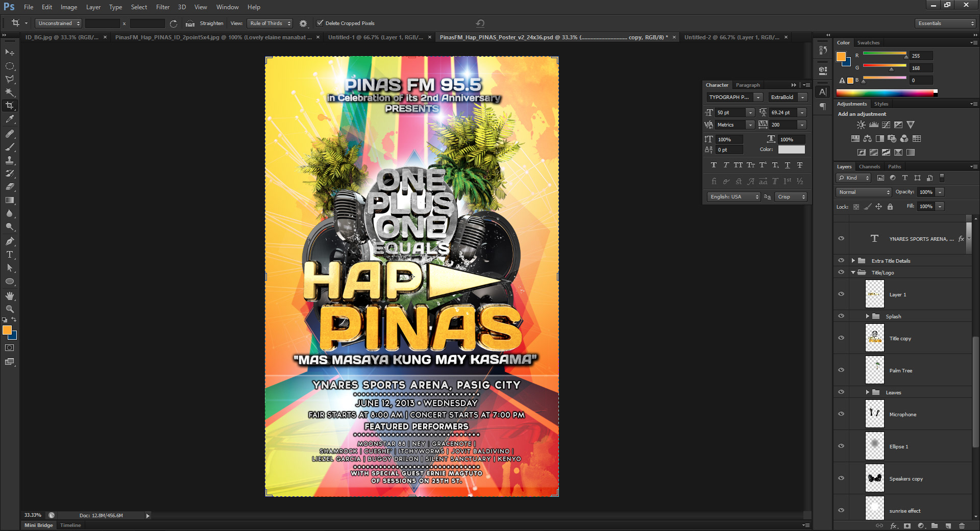Select the Elliptical Marquee tool
This screenshot has height=531, width=980.
point(10,66)
